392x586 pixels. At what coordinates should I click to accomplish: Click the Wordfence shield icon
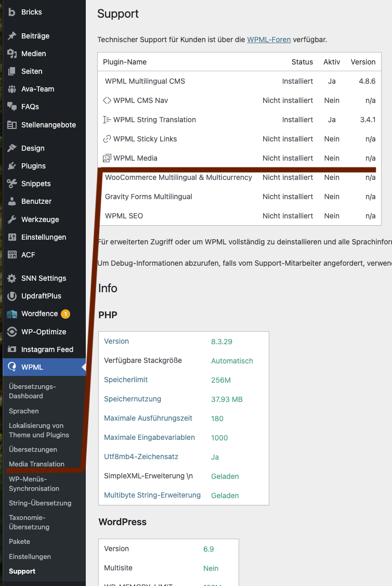pos(12,314)
